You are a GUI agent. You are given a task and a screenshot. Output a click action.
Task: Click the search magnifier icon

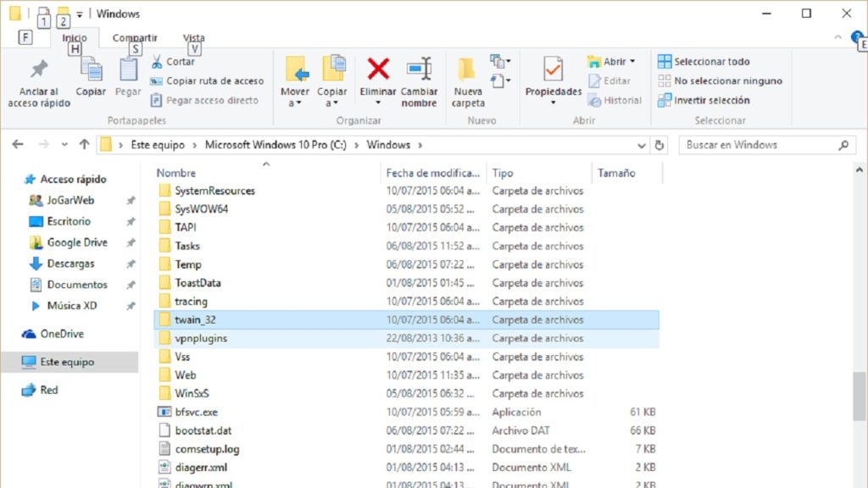tap(843, 145)
